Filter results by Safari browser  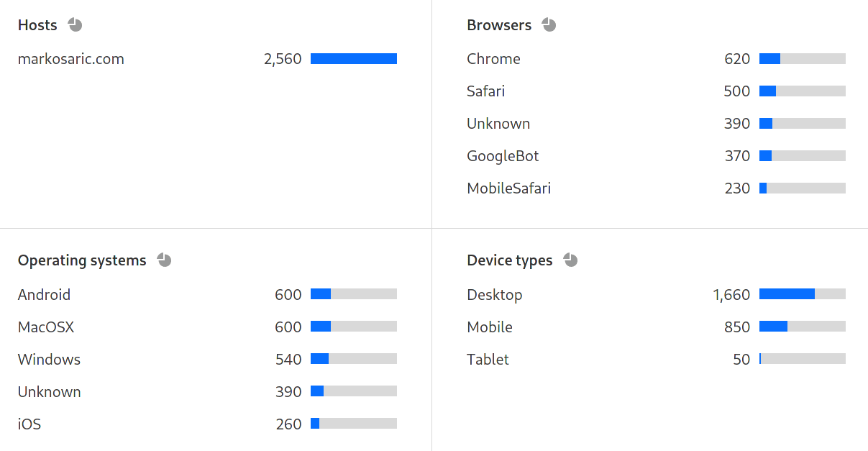(485, 91)
